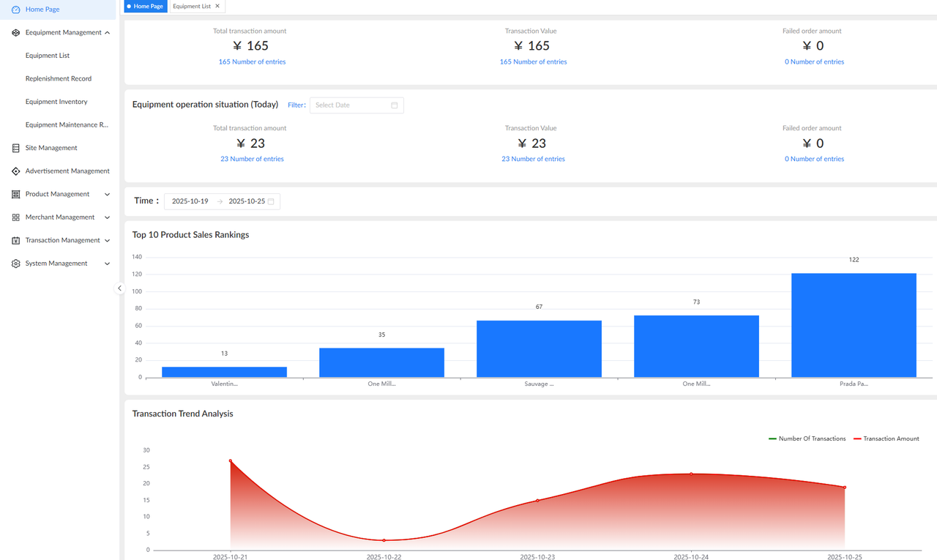The image size is (937, 560).
Task: Select the Home Page dashboard icon in sidebar
Action: click(x=15, y=9)
